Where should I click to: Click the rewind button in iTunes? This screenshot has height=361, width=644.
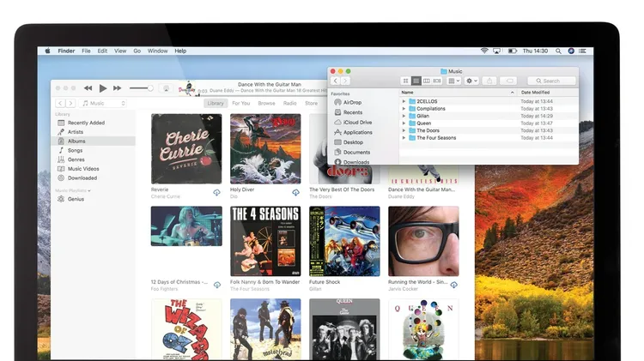pyautogui.click(x=88, y=87)
